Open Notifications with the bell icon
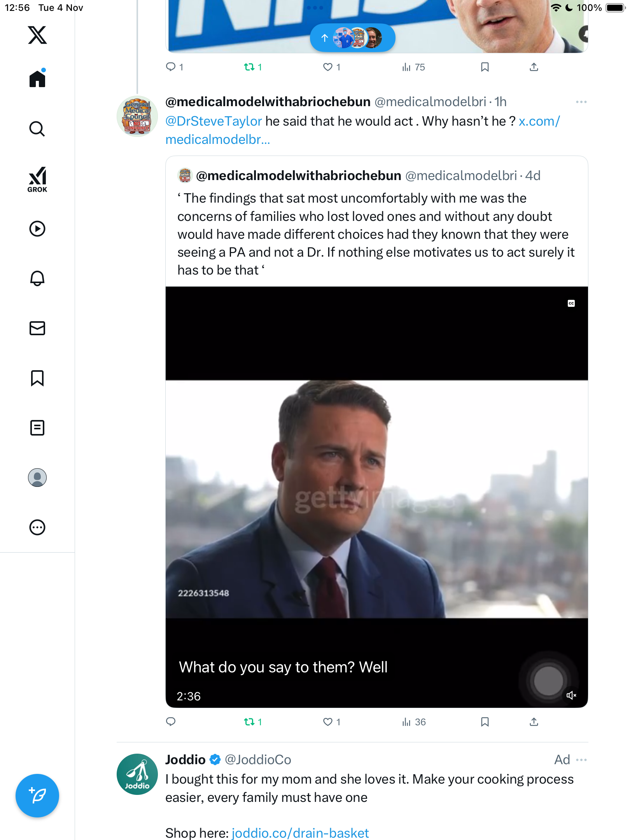The height and width of the screenshot is (840, 630). [37, 278]
